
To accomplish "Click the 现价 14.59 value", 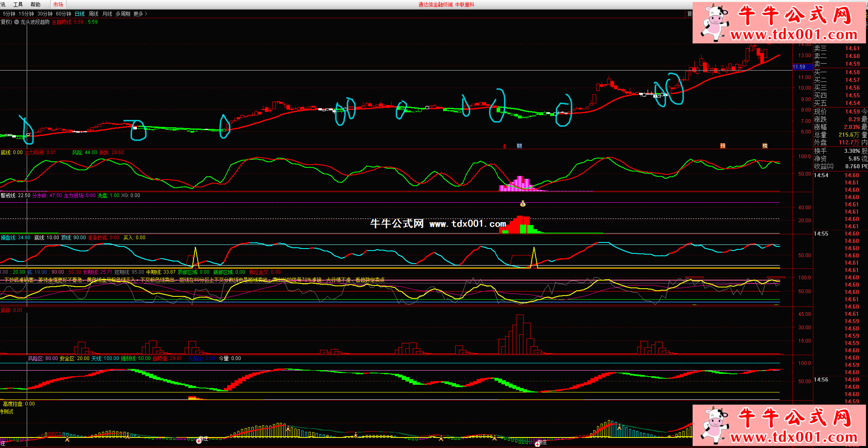I will click(852, 111).
